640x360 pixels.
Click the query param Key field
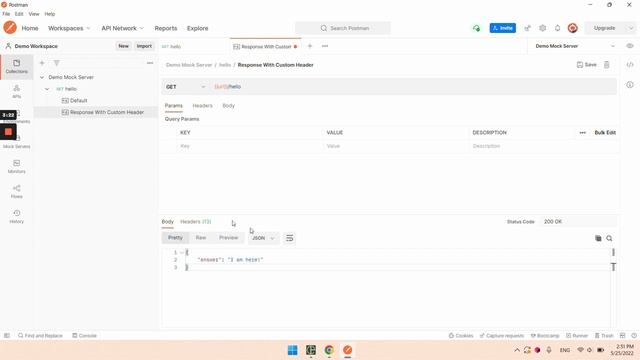point(249,146)
